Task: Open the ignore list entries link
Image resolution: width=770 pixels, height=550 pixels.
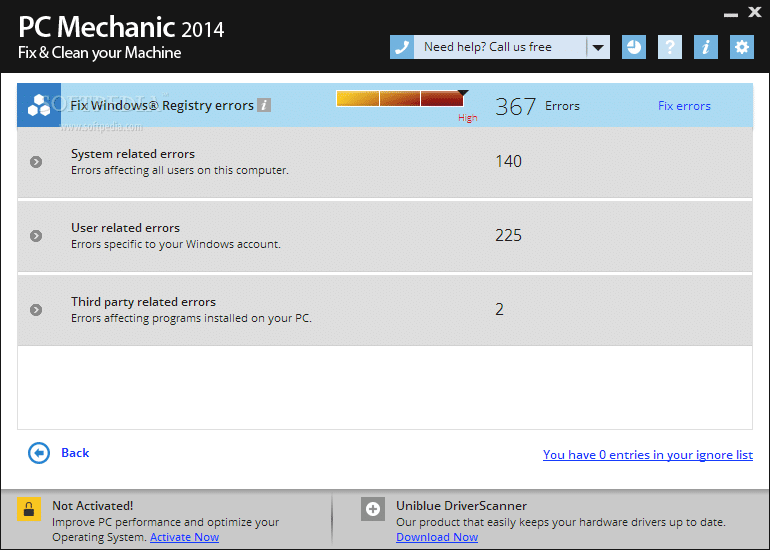Action: (x=648, y=455)
